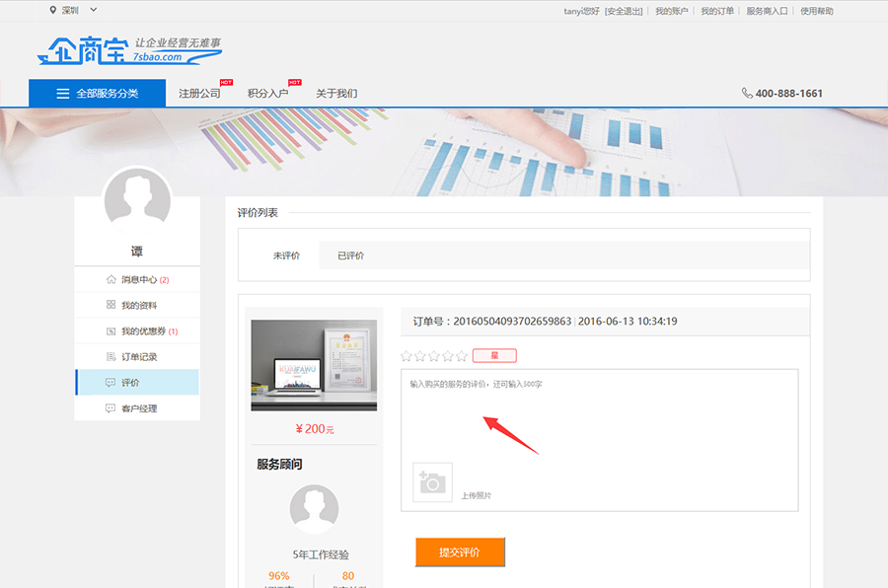This screenshot has height=588, width=888.
Task: Click the user profile avatar picture
Action: point(137,200)
